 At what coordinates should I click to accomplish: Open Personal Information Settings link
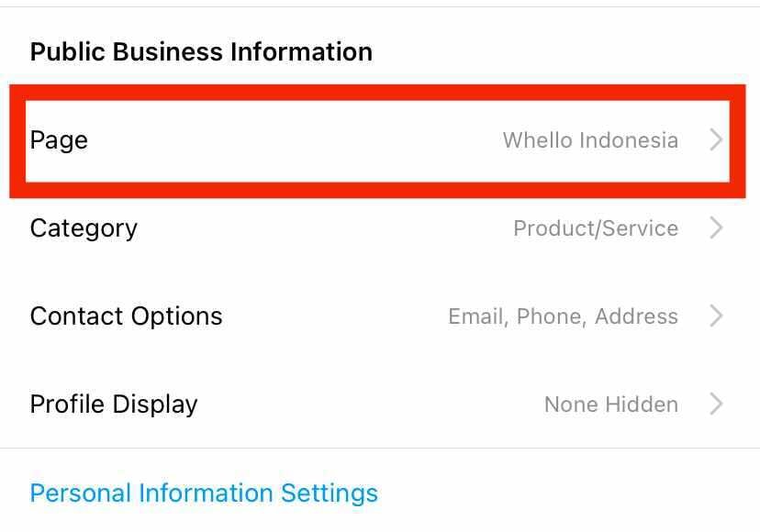click(x=204, y=493)
